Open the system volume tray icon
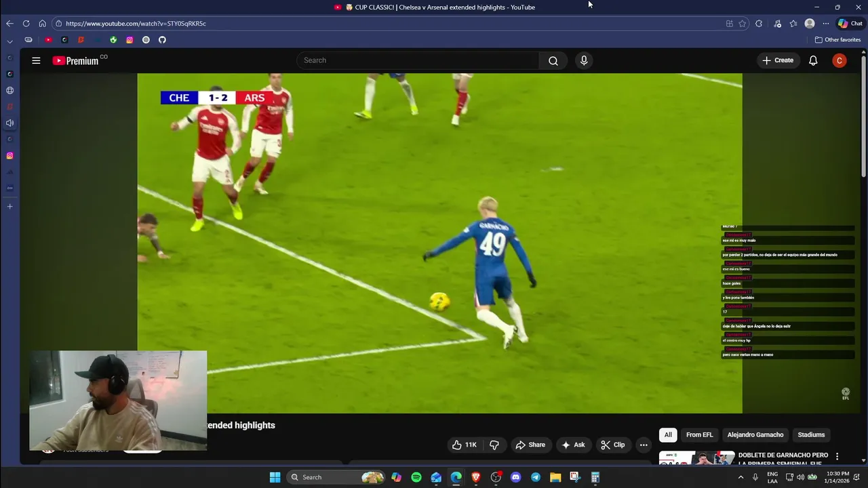Viewport: 868px width, 488px height. coord(801,477)
